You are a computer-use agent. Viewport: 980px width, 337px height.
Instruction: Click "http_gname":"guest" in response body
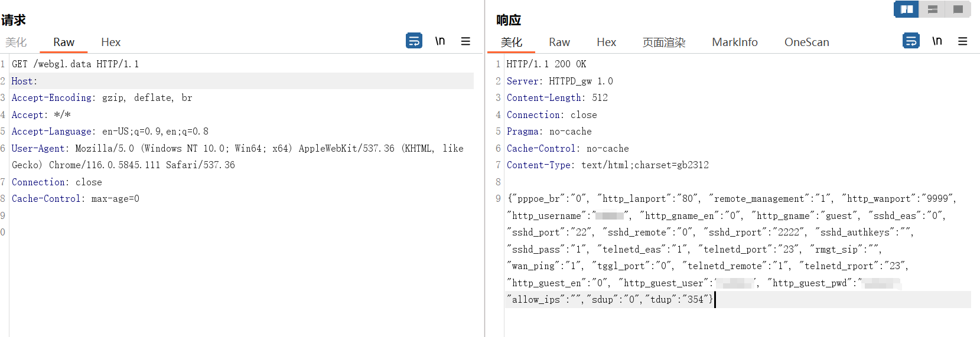point(806,215)
